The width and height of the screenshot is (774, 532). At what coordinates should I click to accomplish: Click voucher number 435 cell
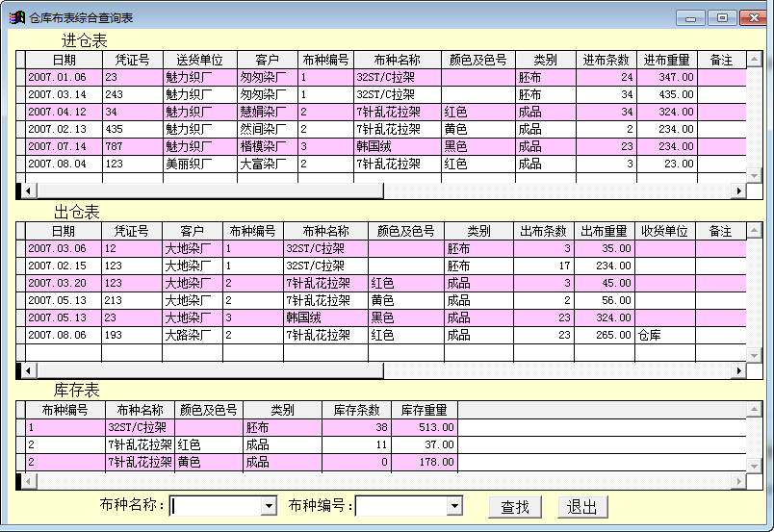pos(133,129)
